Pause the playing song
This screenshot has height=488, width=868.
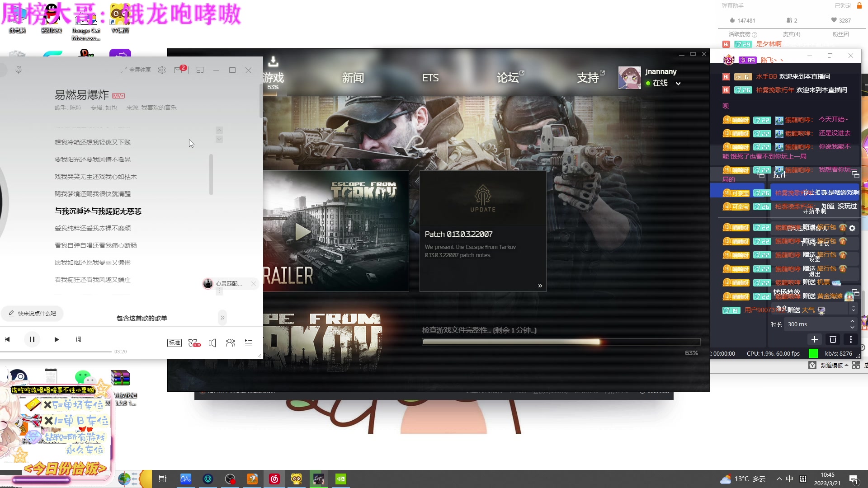[32, 339]
